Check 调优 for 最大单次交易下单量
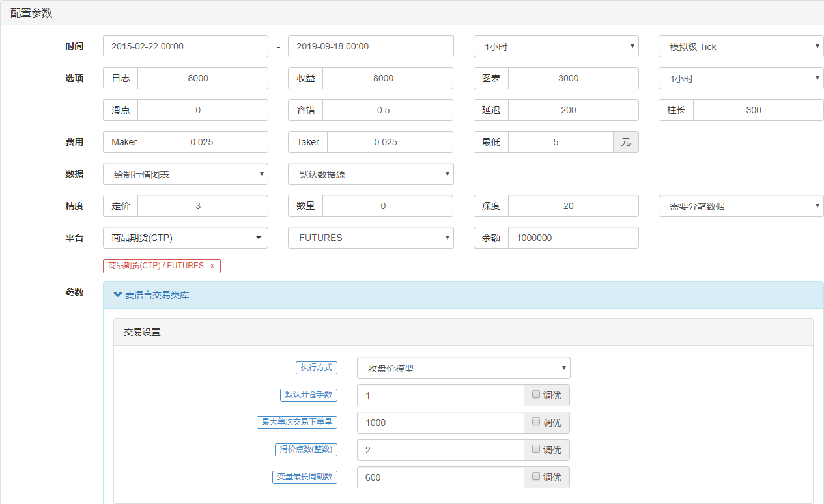The image size is (824, 504). [x=535, y=421]
